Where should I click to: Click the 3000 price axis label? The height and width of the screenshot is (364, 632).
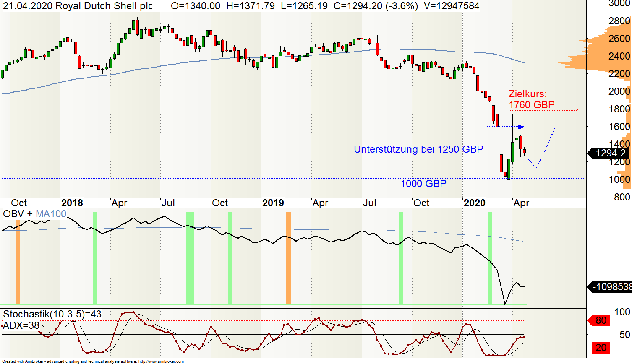pyautogui.click(x=619, y=4)
